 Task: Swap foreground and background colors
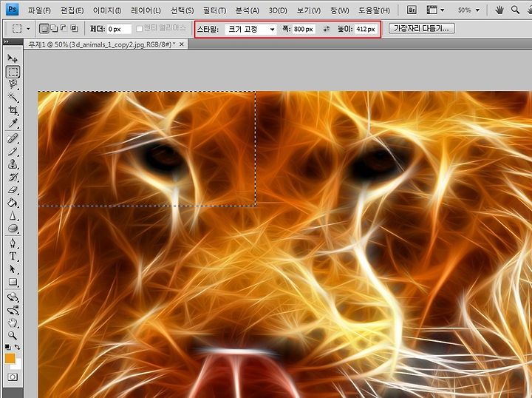pos(17,347)
